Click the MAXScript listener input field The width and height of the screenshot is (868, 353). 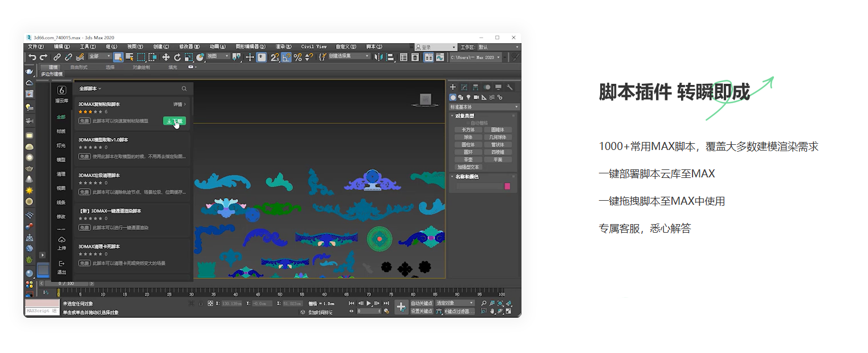42,311
